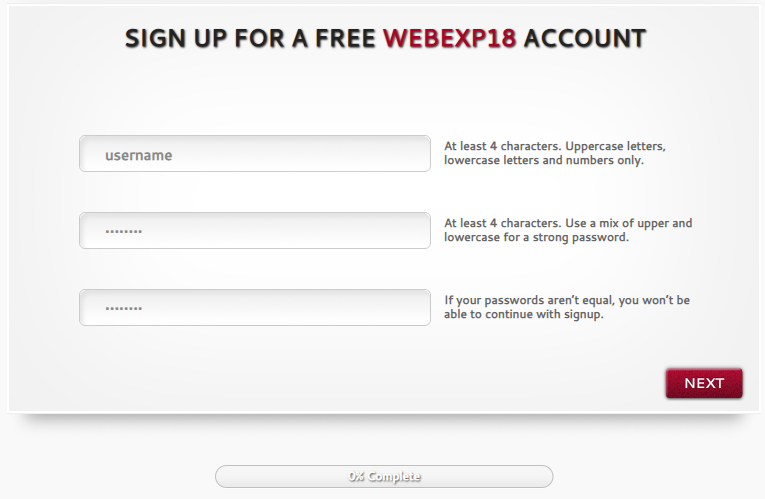Click the username input field

(255, 154)
